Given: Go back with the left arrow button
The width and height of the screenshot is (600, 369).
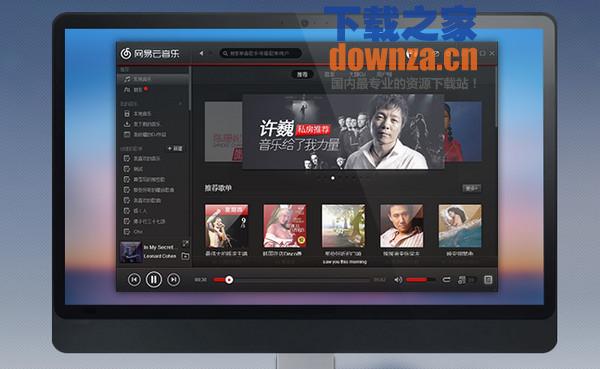Looking at the screenshot, I should [x=202, y=53].
